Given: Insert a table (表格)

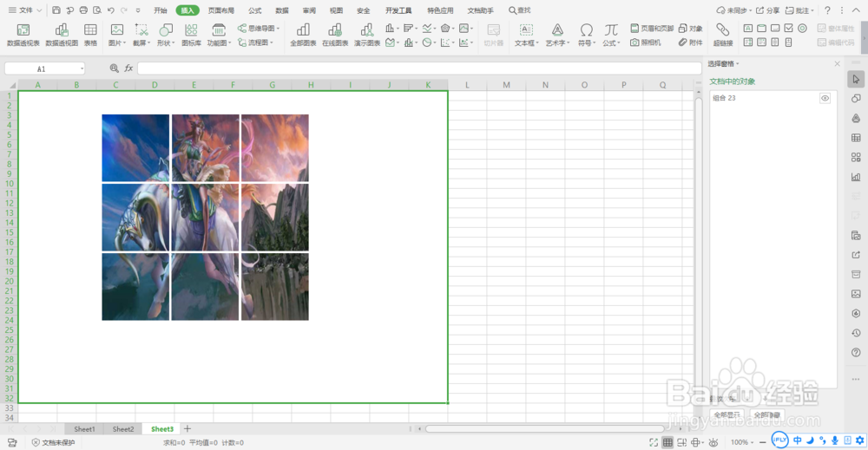Looking at the screenshot, I should point(90,35).
